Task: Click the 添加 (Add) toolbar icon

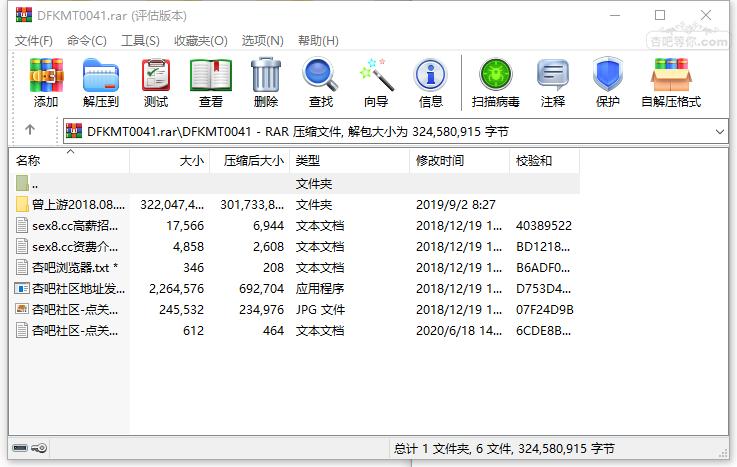Action: coord(46,83)
